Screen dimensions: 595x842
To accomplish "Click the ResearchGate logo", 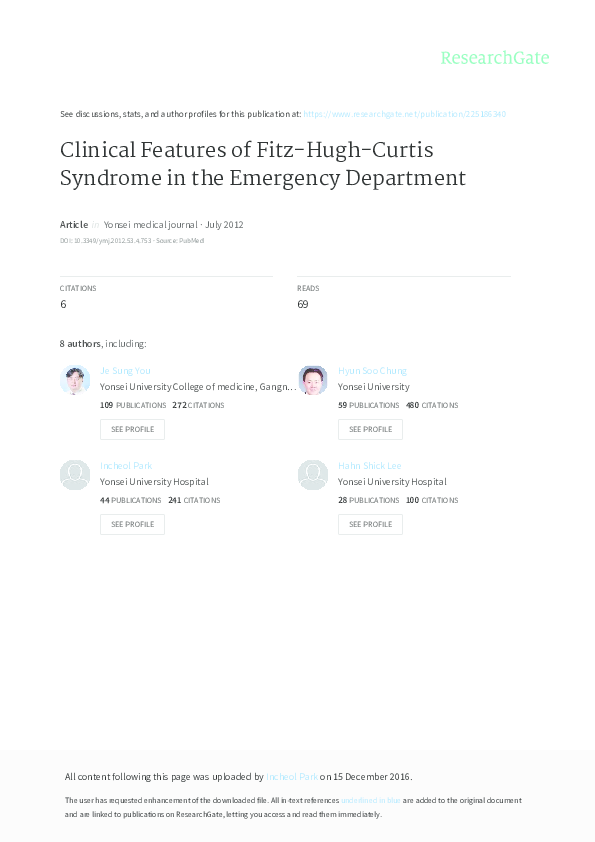I will (x=495, y=58).
